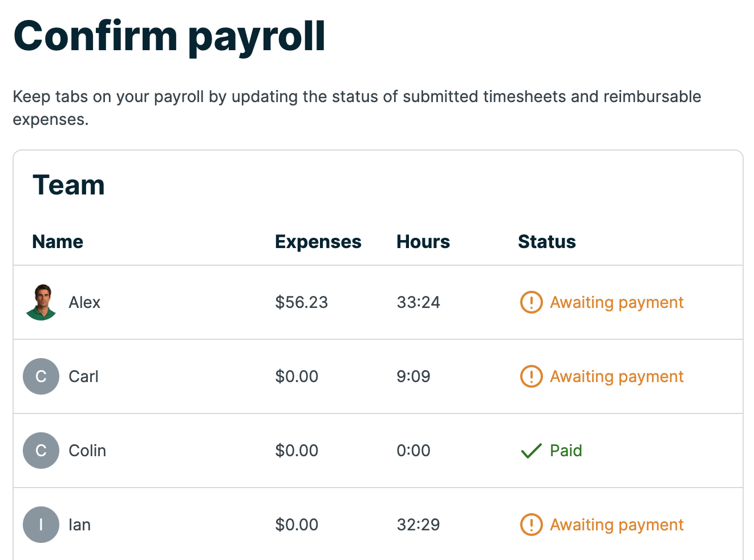
Task: Click Ian's awaiting payment warning icon
Action: [531, 525]
